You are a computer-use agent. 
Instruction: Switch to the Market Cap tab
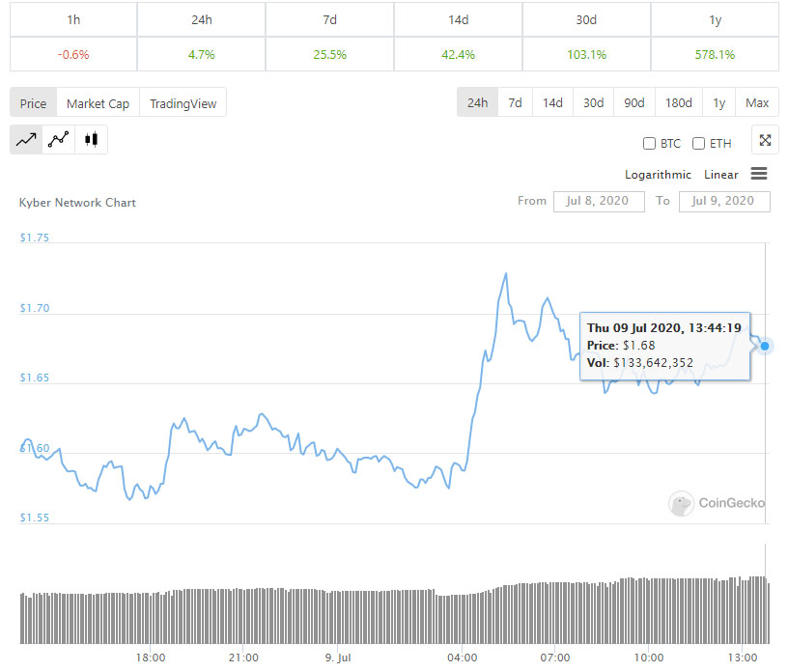[98, 103]
